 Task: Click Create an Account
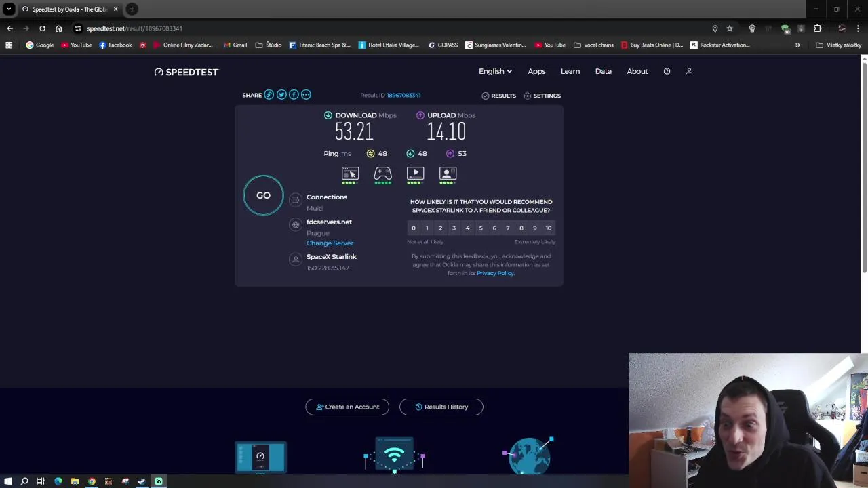tap(347, 407)
